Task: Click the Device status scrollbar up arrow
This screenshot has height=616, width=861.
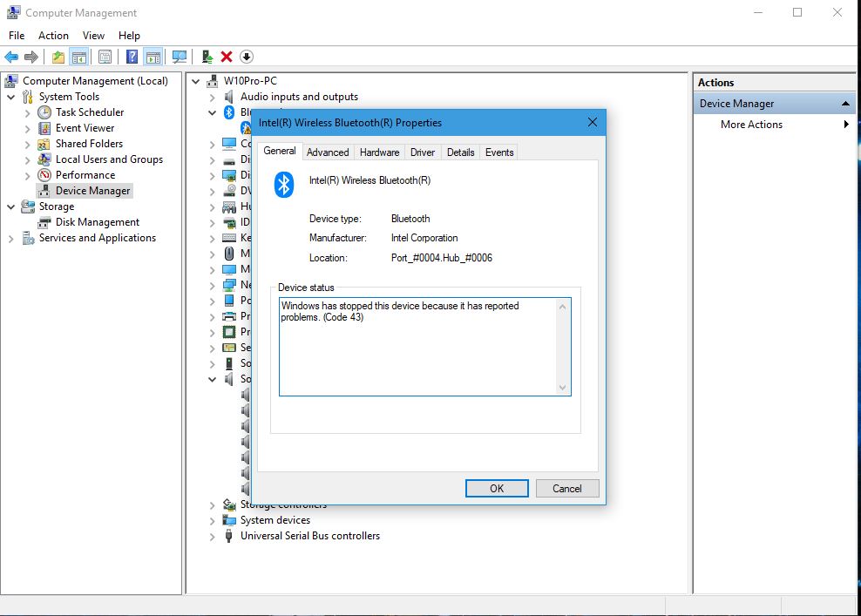Action: pyautogui.click(x=562, y=307)
